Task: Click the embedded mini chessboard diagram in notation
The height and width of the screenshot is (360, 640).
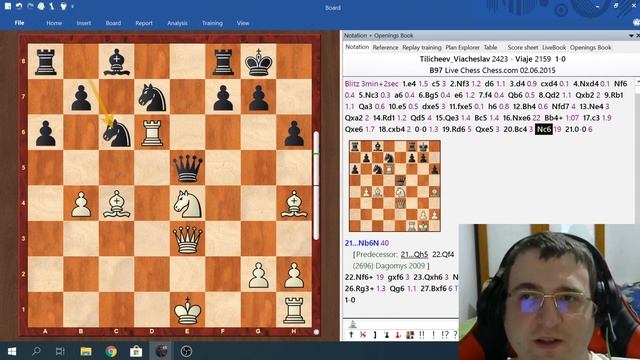Action: coord(395,186)
